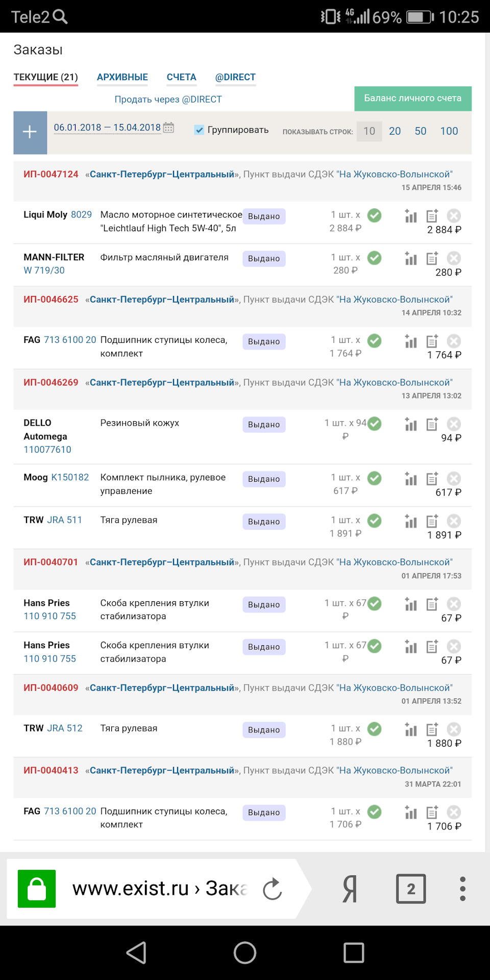
Task: Show open browser tabs counter
Action: click(411, 889)
